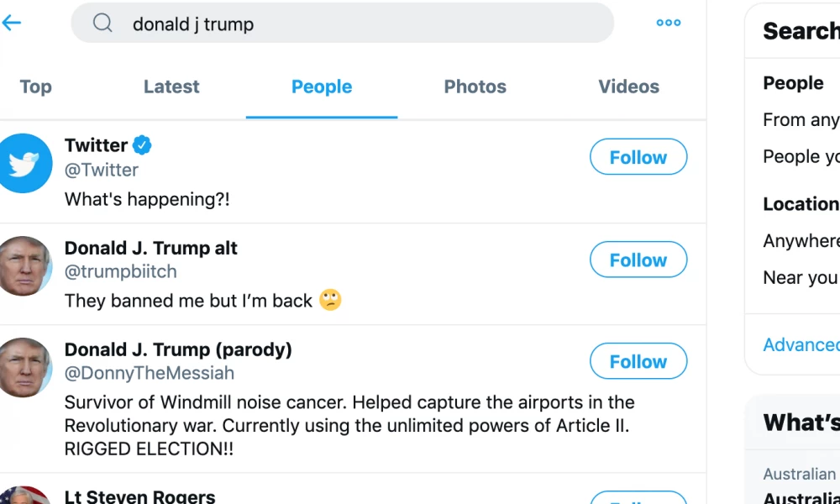The height and width of the screenshot is (504, 840).
Task: Open the @DonnyTheMessiah handle link
Action: 150,373
